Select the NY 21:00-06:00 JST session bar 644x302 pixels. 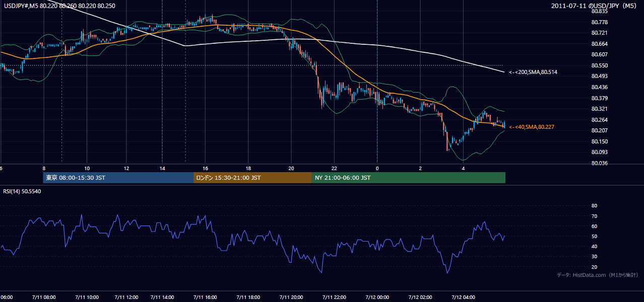click(x=408, y=178)
